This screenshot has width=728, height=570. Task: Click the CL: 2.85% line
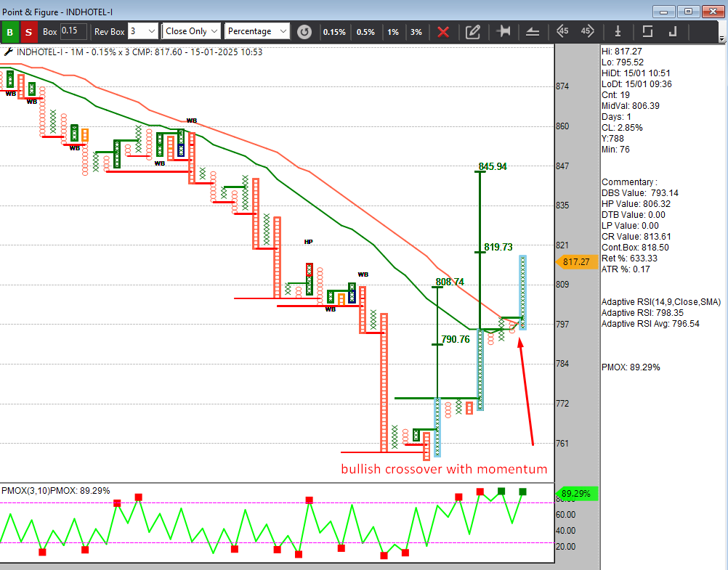pos(622,128)
